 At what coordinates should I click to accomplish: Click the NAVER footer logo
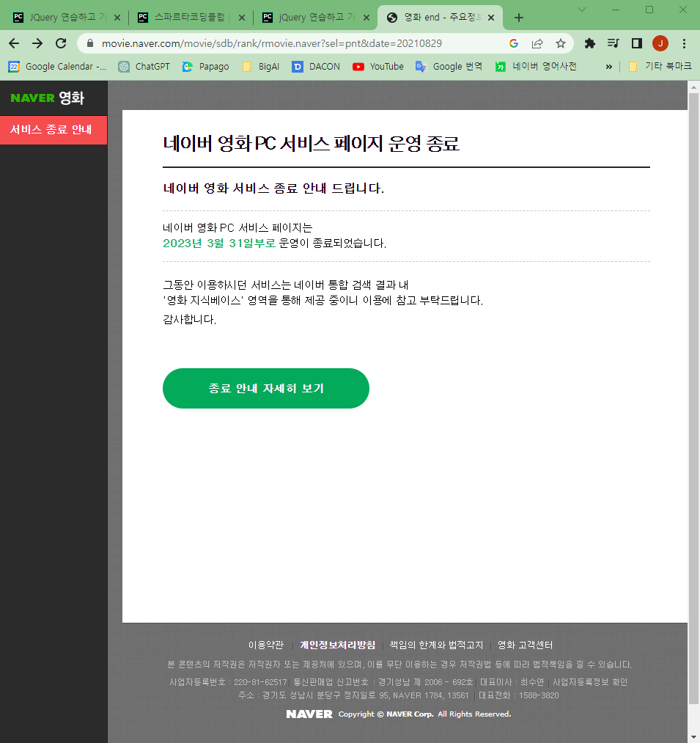[309, 714]
